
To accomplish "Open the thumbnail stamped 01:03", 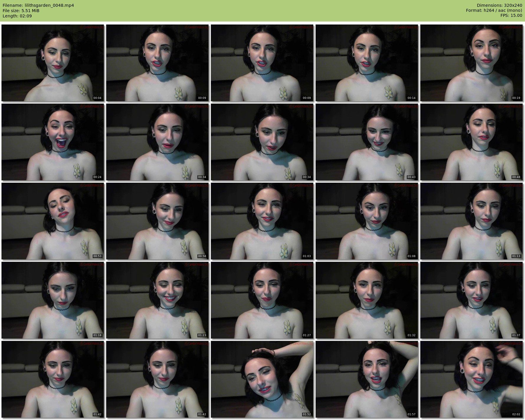I will [262, 221].
